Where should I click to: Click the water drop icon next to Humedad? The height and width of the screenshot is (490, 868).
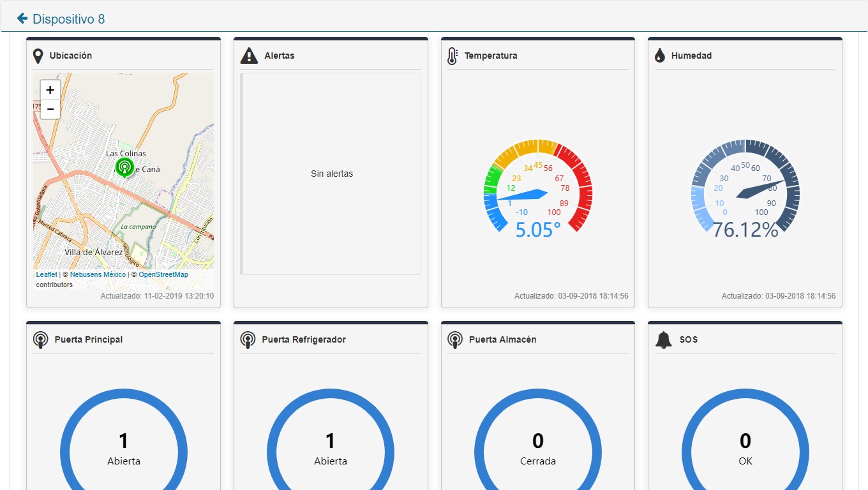click(660, 56)
